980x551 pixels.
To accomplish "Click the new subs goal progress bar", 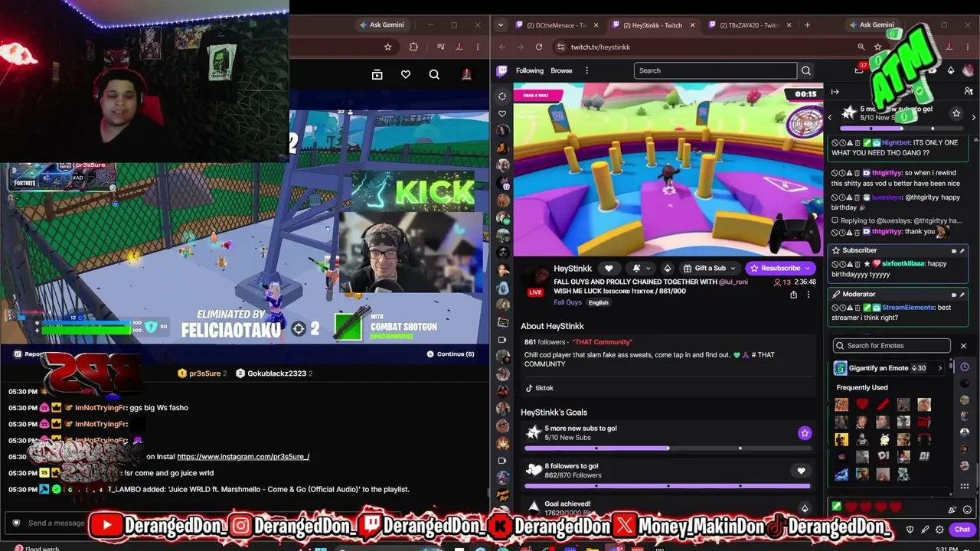I will point(667,448).
